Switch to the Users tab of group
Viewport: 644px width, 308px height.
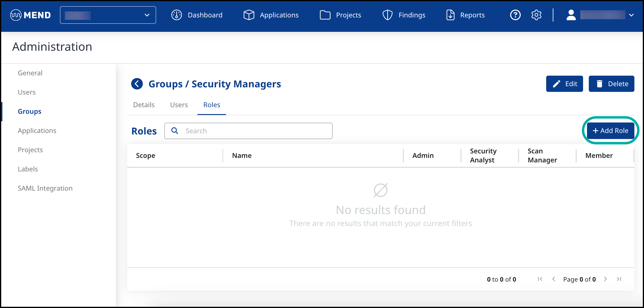coord(179,105)
